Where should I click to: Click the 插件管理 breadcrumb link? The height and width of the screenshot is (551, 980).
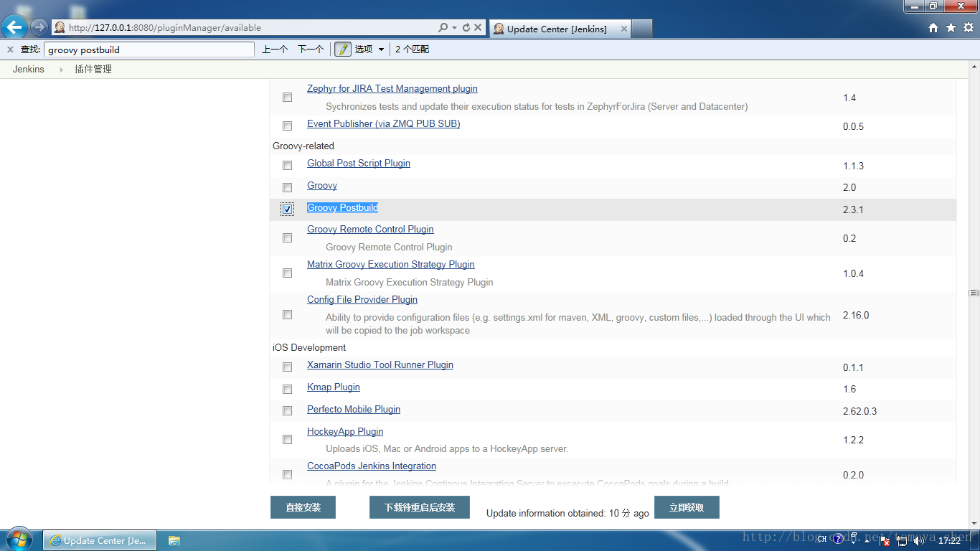[93, 70]
